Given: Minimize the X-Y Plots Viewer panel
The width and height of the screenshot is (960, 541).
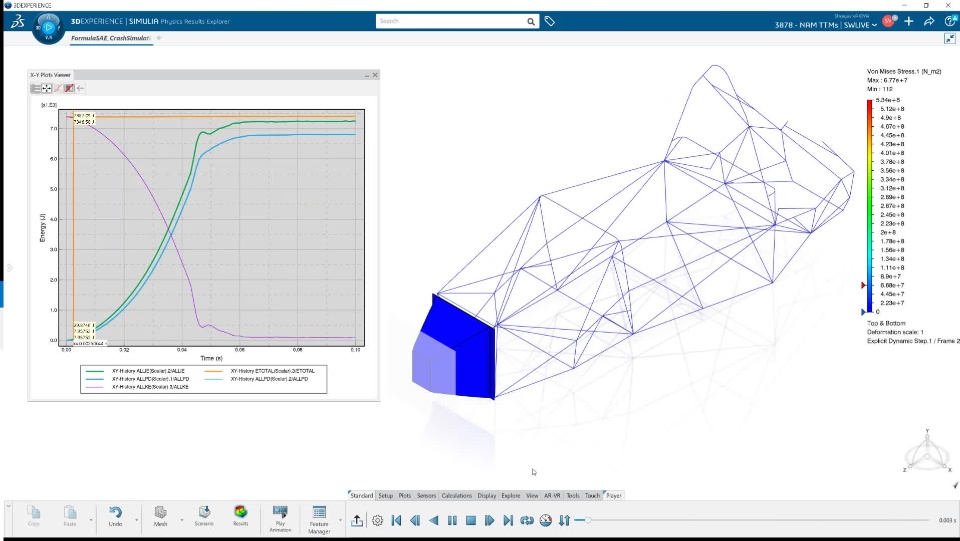Looking at the screenshot, I should (367, 75).
